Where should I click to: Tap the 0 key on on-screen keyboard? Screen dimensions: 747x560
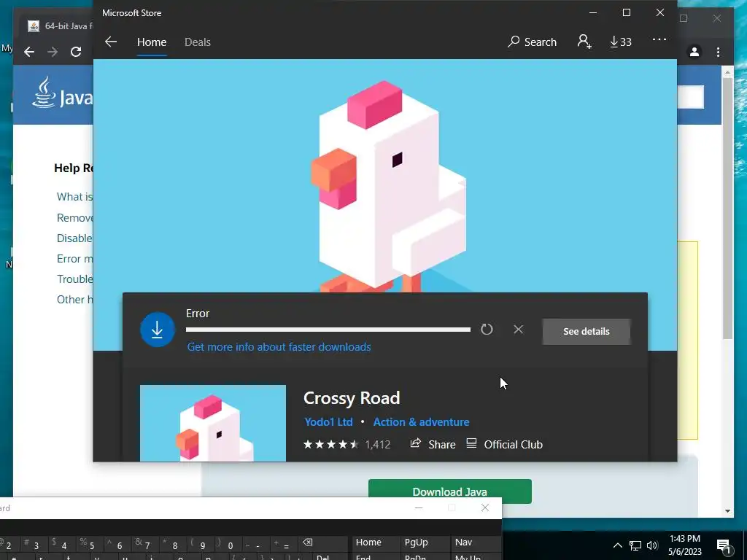(x=228, y=544)
